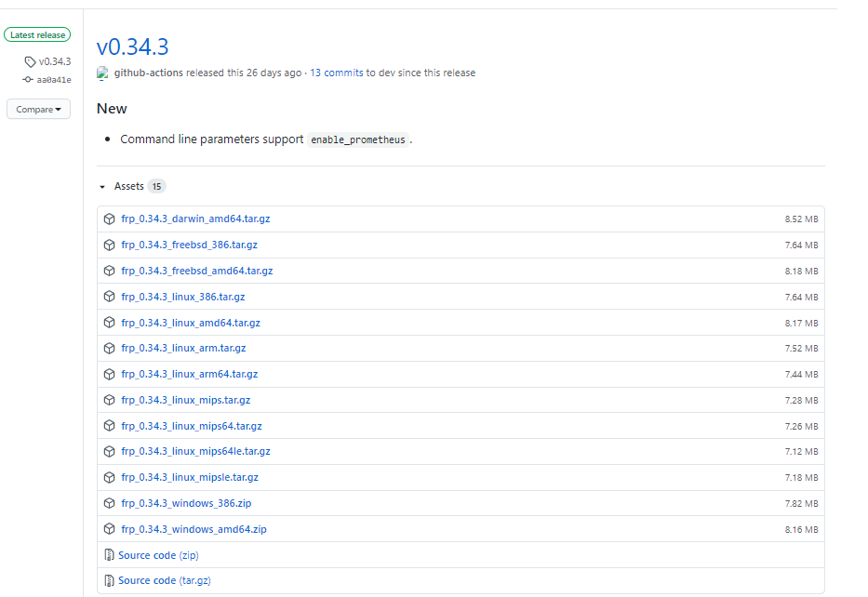Download frp_0.34.3_linux_mips64le.tar.gz
The width and height of the screenshot is (868, 597).
coord(195,451)
